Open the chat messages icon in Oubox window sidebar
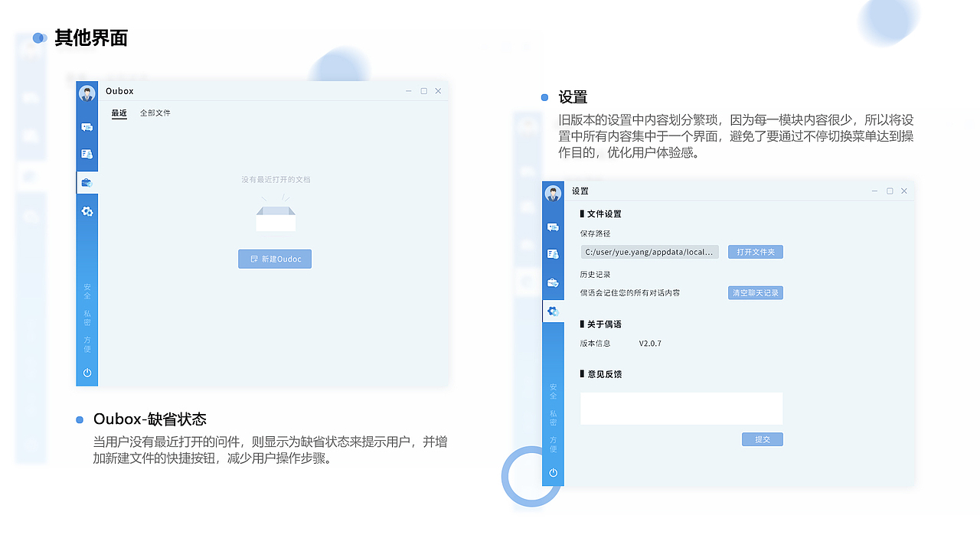The width and height of the screenshot is (980, 551). click(87, 127)
